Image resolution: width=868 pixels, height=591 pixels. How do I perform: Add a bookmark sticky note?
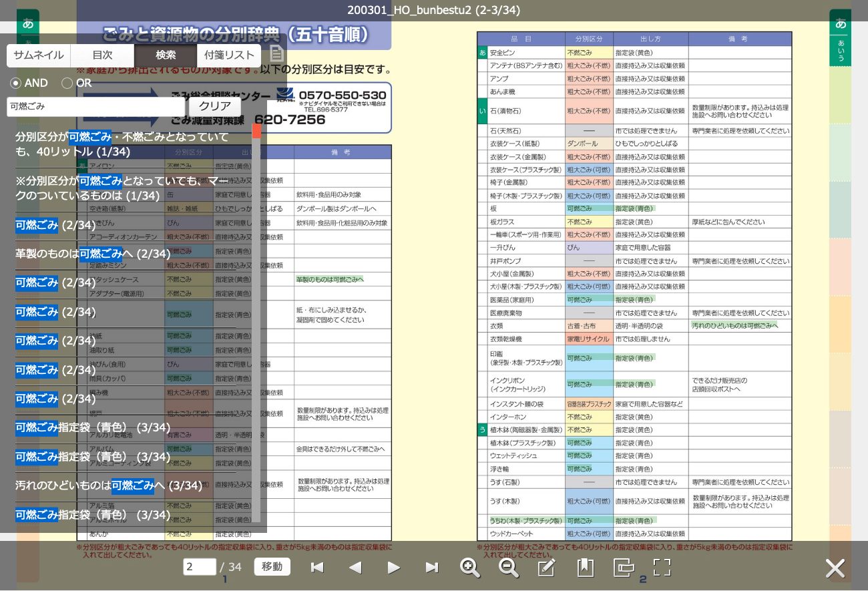(585, 568)
